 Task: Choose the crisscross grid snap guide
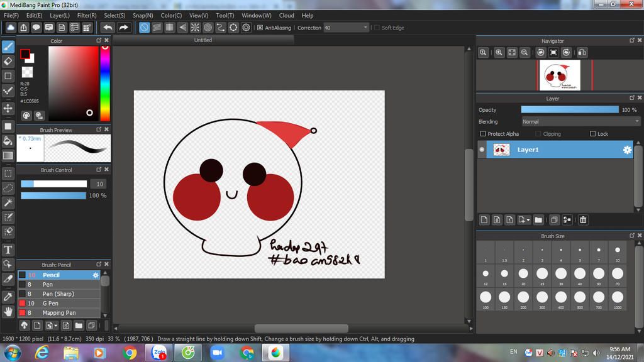pyautogui.click(x=170, y=28)
